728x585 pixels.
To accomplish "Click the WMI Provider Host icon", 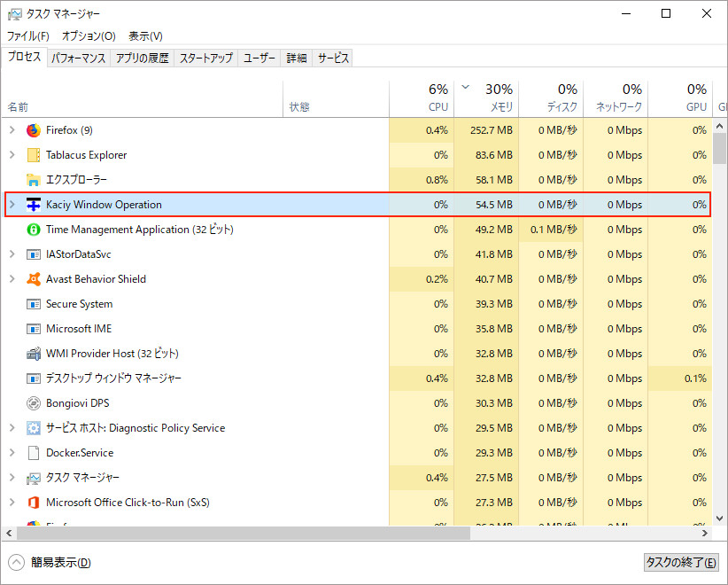I will click(34, 354).
